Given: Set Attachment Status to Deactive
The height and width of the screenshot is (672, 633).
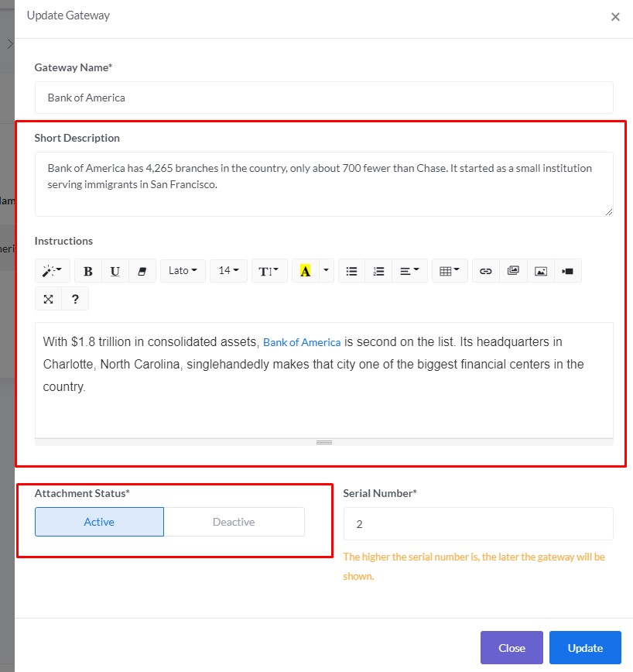Looking at the screenshot, I should coord(234,522).
